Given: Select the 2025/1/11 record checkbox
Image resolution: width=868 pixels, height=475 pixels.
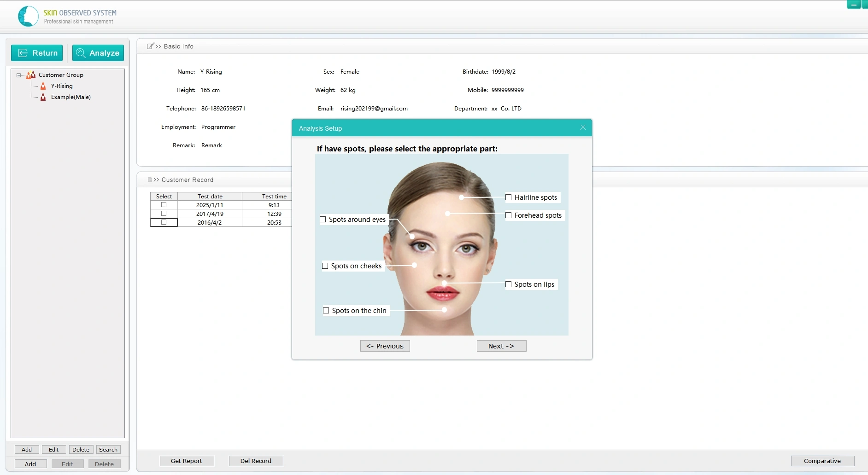Looking at the screenshot, I should click(x=164, y=205).
